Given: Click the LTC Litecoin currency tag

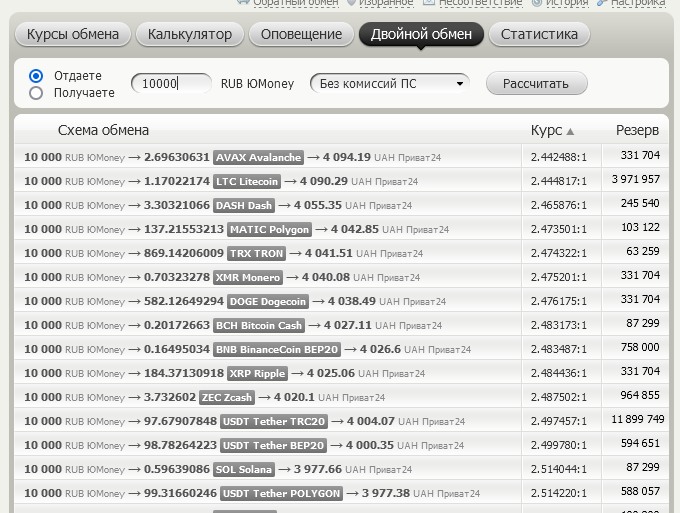Looking at the screenshot, I should 247,181.
